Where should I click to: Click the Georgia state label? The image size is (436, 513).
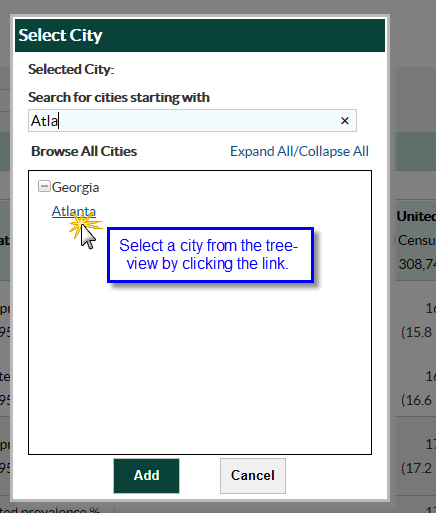(x=76, y=187)
